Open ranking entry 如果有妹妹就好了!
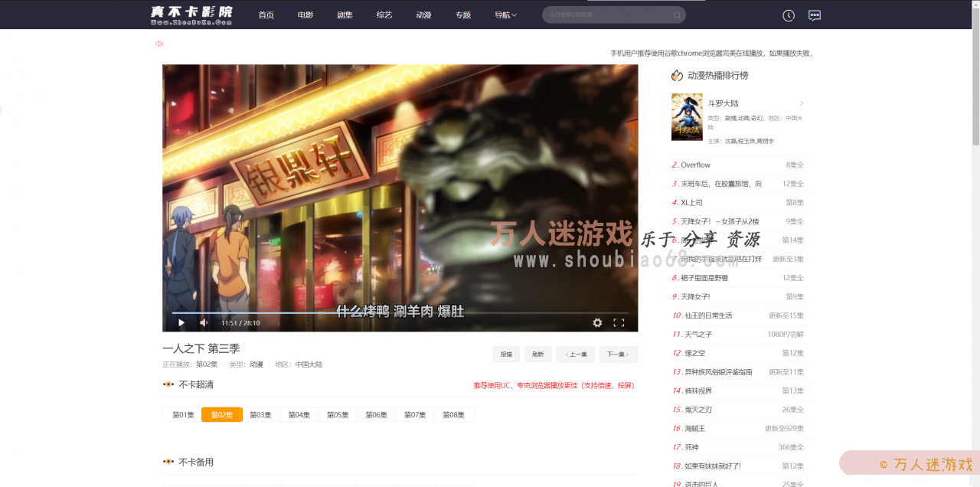This screenshot has height=487, width=980. point(712,466)
